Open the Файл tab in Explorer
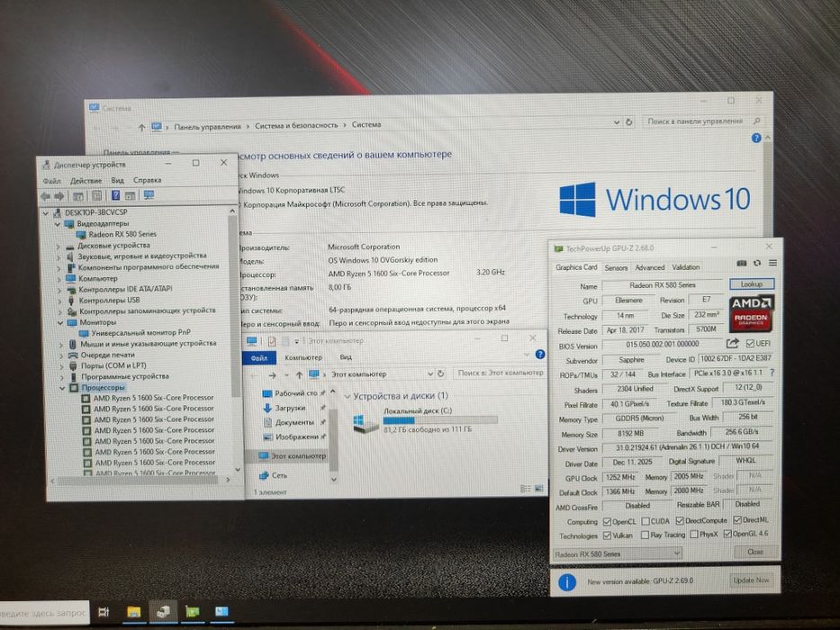840x630 pixels. 259,358
